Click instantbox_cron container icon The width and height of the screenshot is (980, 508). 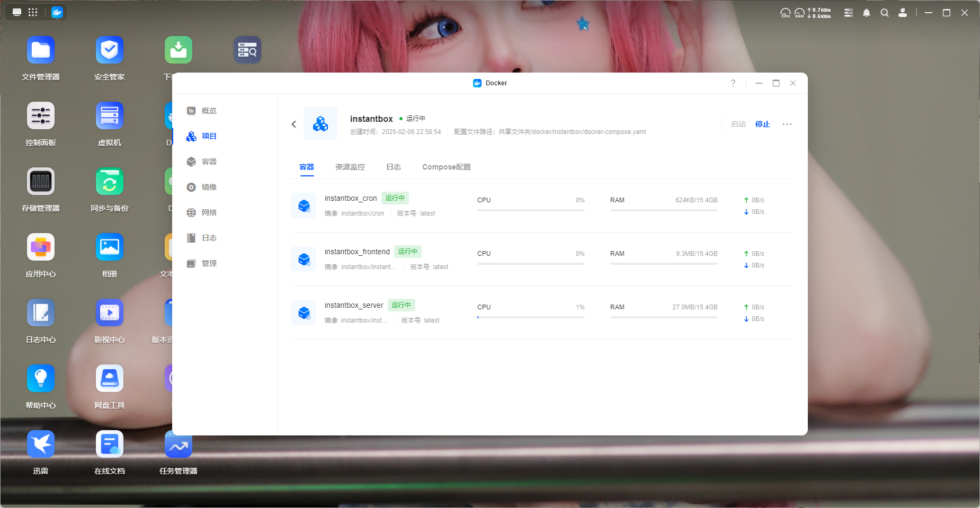(x=304, y=206)
